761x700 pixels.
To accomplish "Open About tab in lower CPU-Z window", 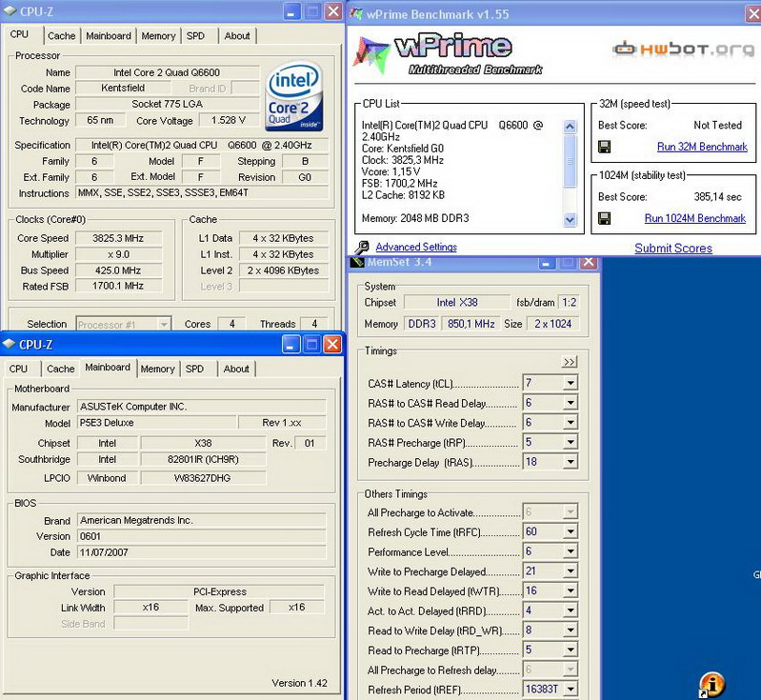I will [x=236, y=369].
